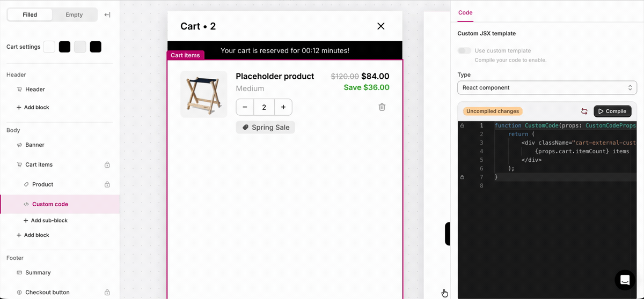Click the Header block cart icon
644x299 pixels.
pyautogui.click(x=20, y=89)
